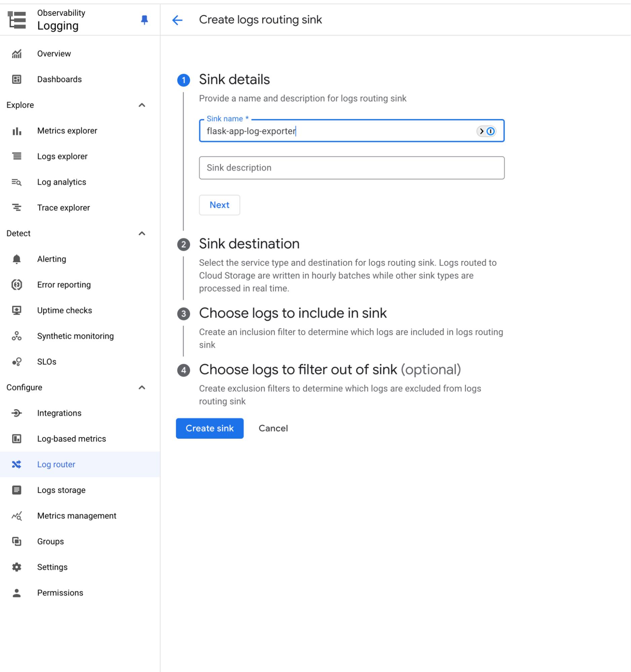Select the Log-based metrics icon
The image size is (631, 672).
[x=16, y=438]
